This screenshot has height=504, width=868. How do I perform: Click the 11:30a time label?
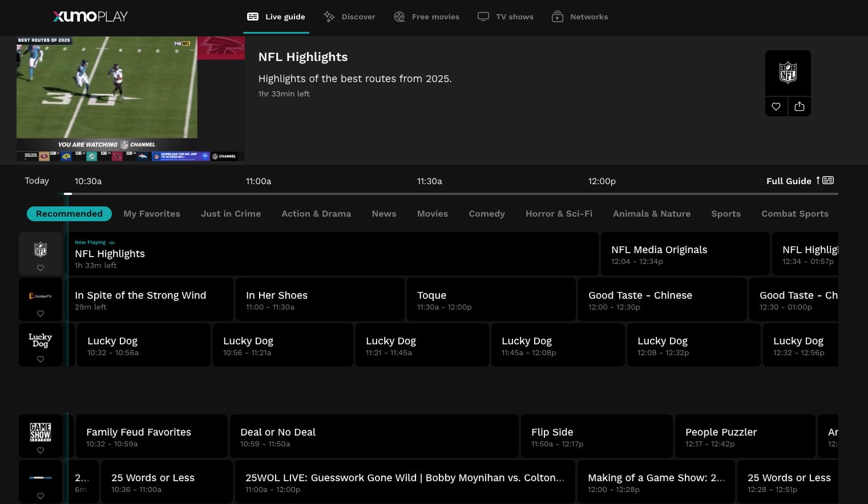tap(430, 181)
